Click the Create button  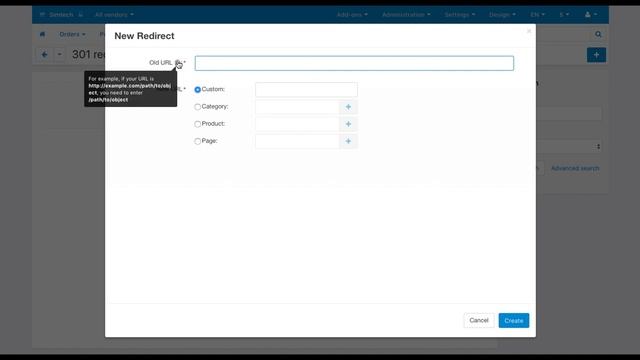tap(513, 320)
